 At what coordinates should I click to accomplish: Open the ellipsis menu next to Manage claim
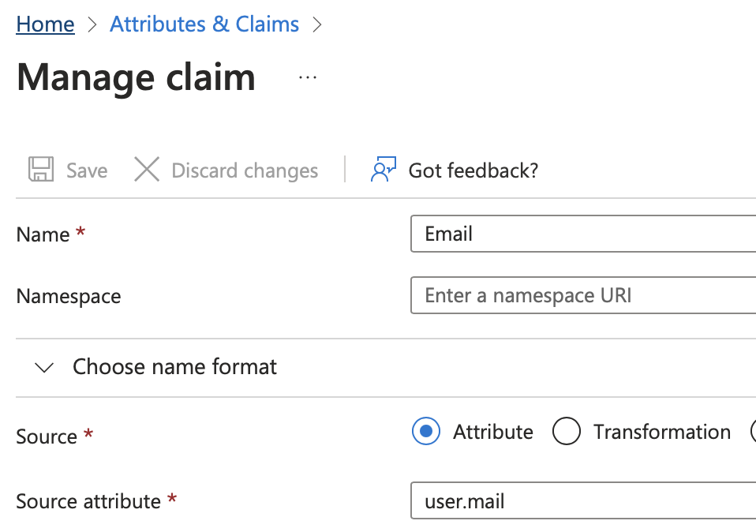coord(307,77)
